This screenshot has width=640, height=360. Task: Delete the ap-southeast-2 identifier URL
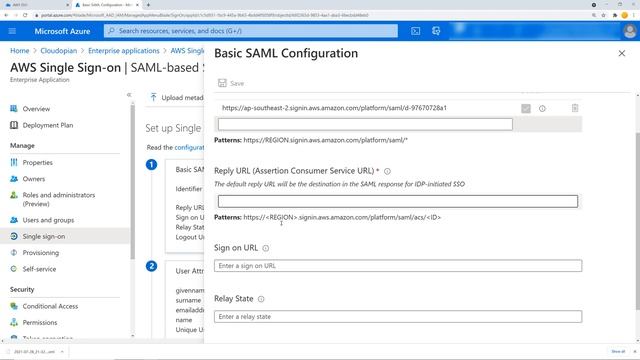point(575,108)
